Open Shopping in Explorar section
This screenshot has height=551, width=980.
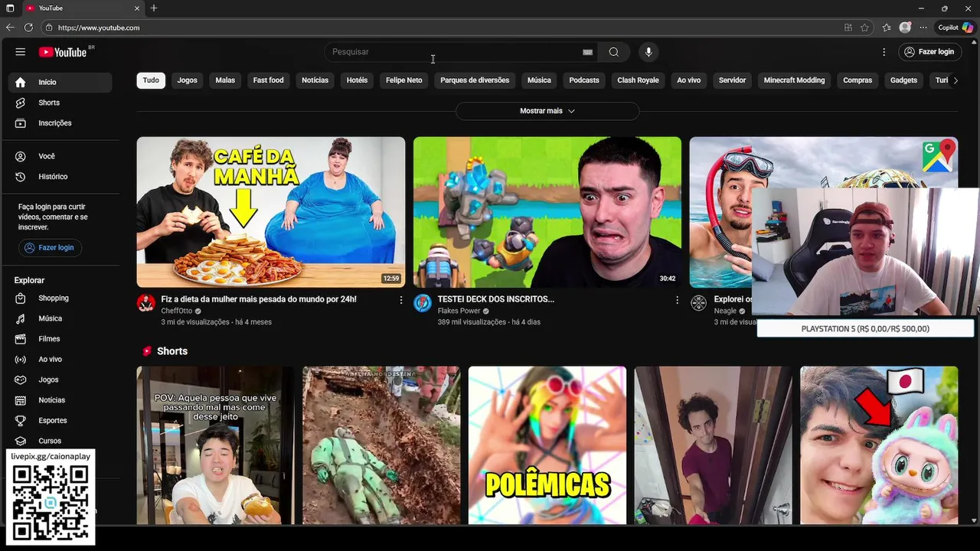click(x=60, y=298)
